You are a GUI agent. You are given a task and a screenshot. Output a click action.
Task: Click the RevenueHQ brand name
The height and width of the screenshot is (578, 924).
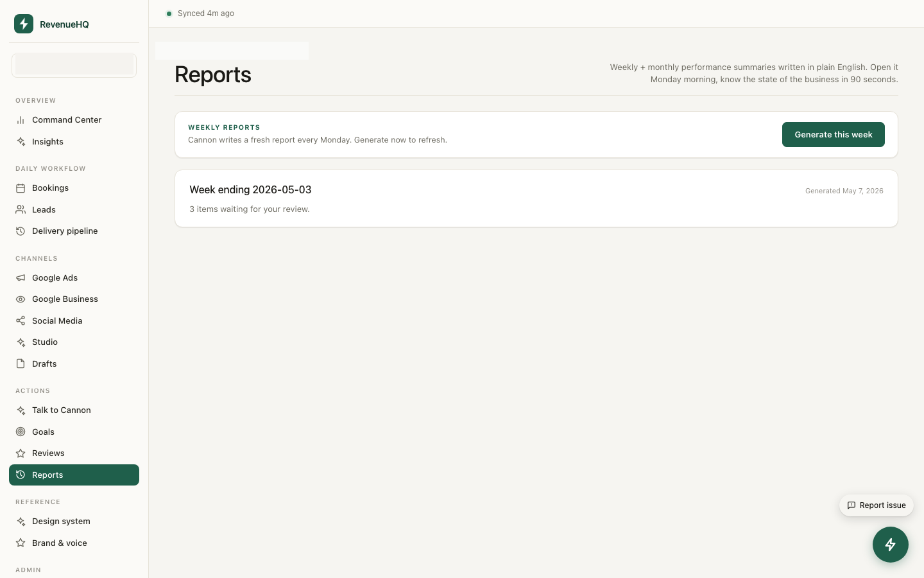click(x=64, y=24)
